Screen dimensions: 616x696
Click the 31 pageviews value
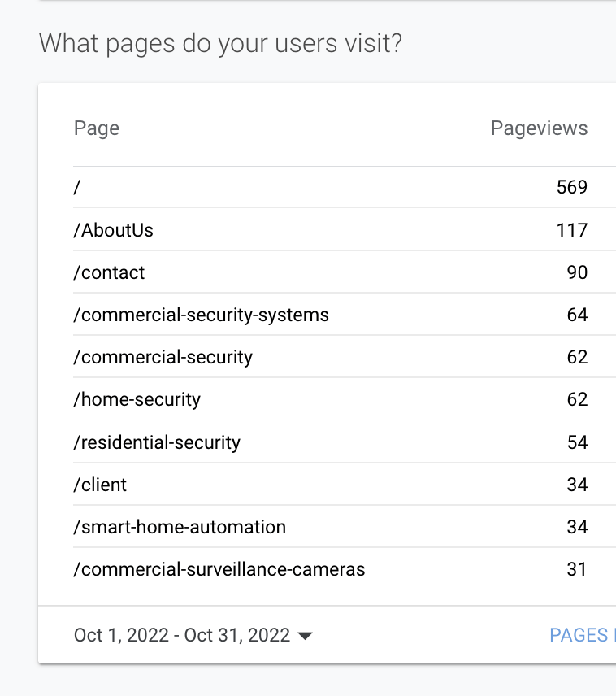point(577,569)
